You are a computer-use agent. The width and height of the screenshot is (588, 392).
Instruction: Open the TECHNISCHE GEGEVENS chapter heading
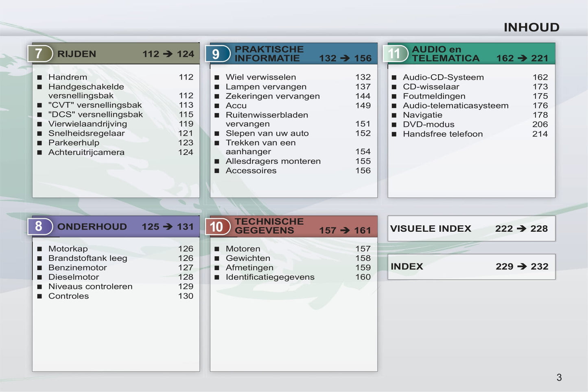(269, 226)
